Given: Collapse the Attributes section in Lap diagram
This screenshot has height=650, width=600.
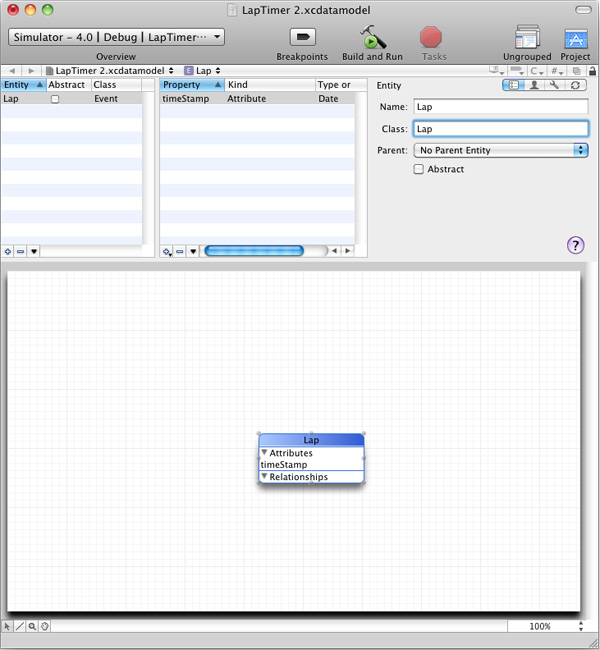Looking at the screenshot, I should [x=264, y=453].
